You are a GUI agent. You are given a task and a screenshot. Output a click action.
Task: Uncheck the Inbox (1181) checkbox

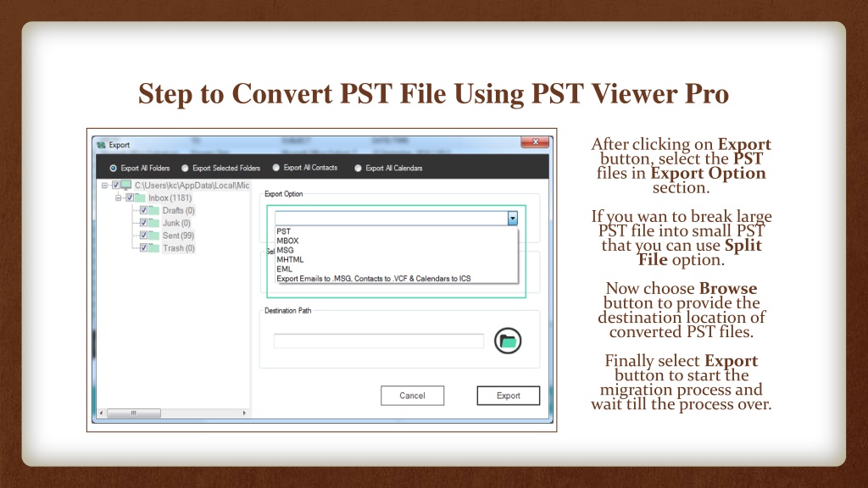click(130, 198)
